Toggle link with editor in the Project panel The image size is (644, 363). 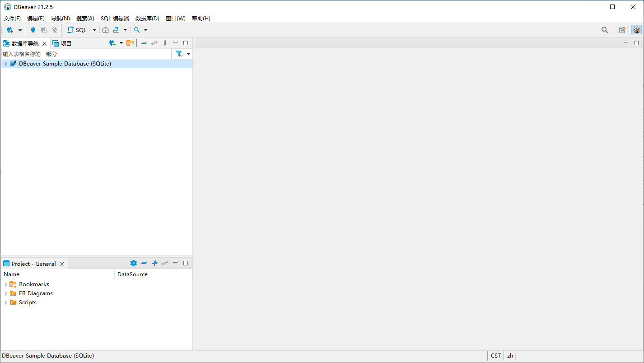[x=165, y=263]
